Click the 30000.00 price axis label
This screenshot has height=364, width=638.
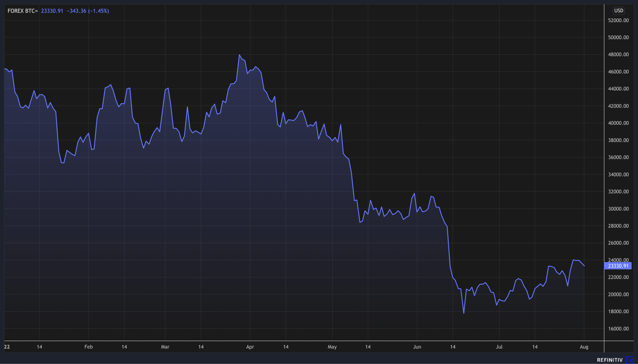pyautogui.click(x=618, y=209)
